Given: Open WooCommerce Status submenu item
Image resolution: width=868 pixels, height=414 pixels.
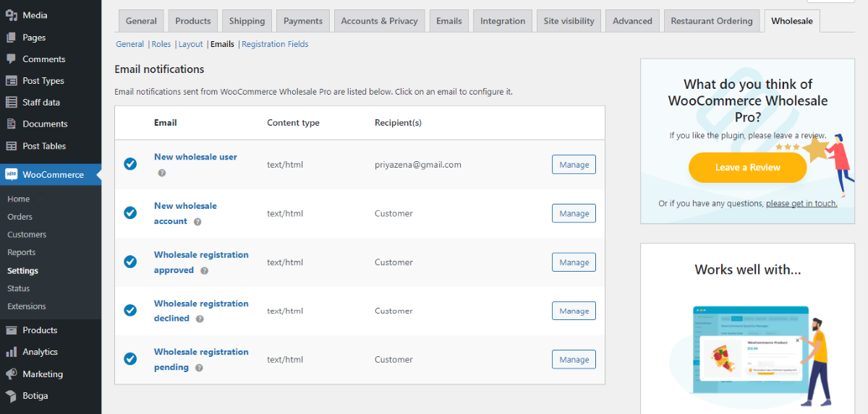Looking at the screenshot, I should click(x=19, y=288).
